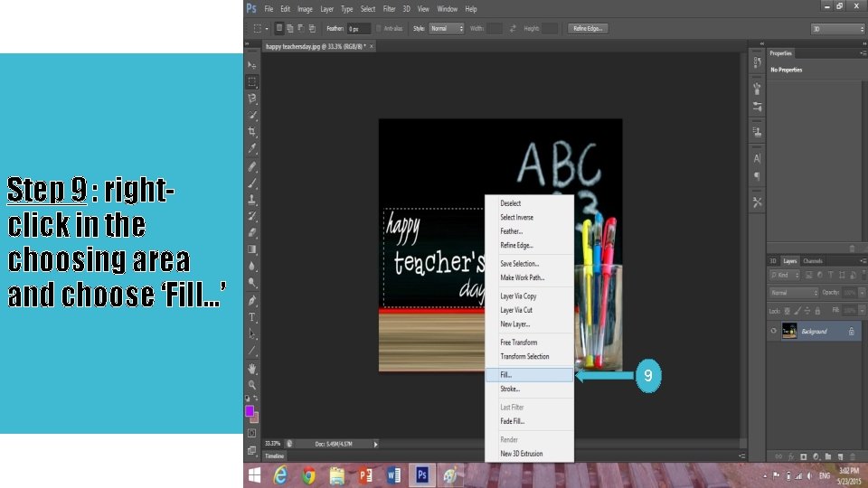This screenshot has width=868, height=488.
Task: Toggle lock image pixels brush icon
Action: pos(797,311)
